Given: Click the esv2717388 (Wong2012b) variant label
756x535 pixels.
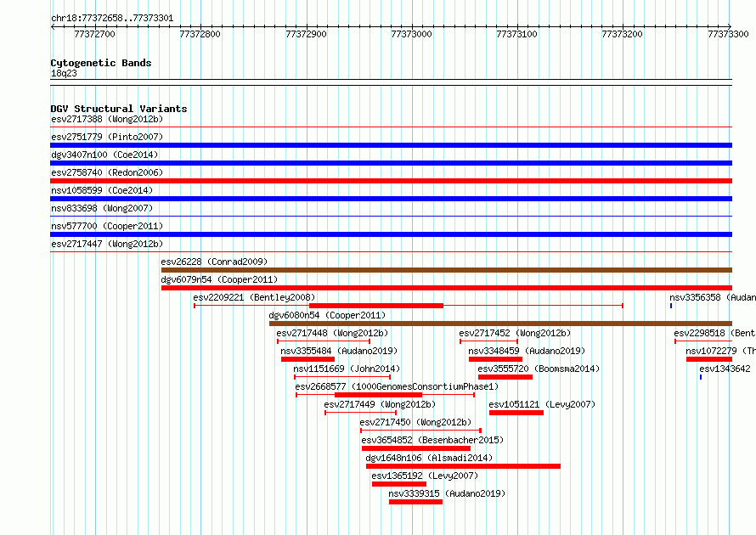Looking at the screenshot, I should pos(107,119).
